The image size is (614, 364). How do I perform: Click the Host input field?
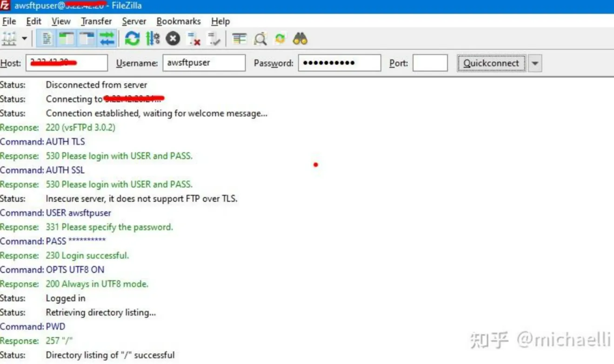point(67,63)
